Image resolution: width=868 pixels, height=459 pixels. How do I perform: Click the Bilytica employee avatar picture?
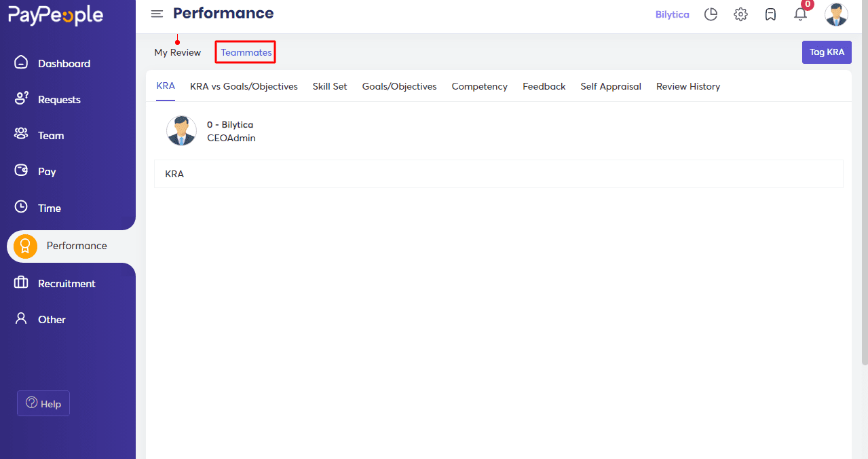[x=181, y=130]
